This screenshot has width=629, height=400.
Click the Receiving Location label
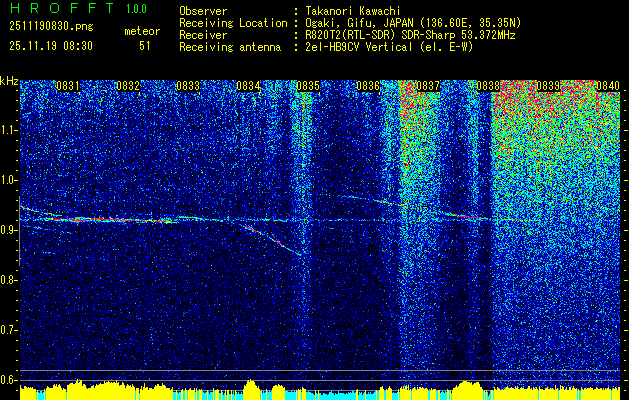coord(233,23)
